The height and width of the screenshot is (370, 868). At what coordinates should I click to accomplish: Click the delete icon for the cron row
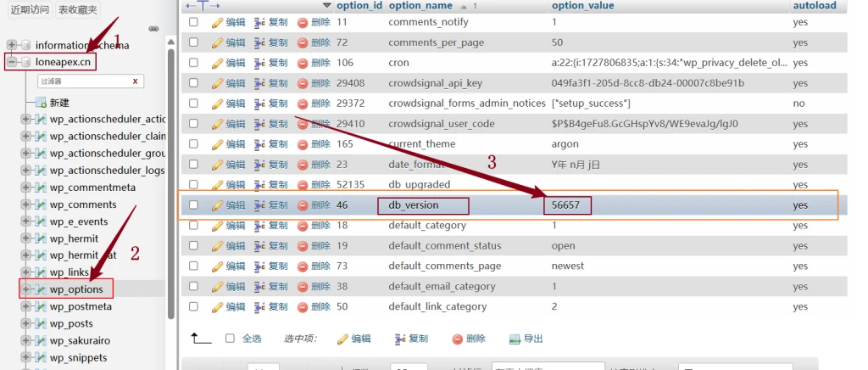[x=303, y=63]
